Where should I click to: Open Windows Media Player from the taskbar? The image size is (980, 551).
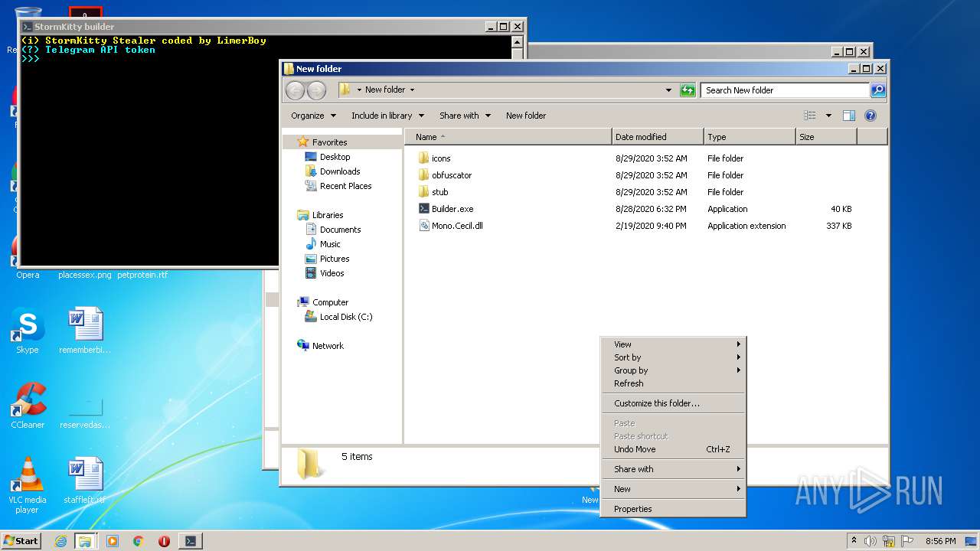point(113,541)
